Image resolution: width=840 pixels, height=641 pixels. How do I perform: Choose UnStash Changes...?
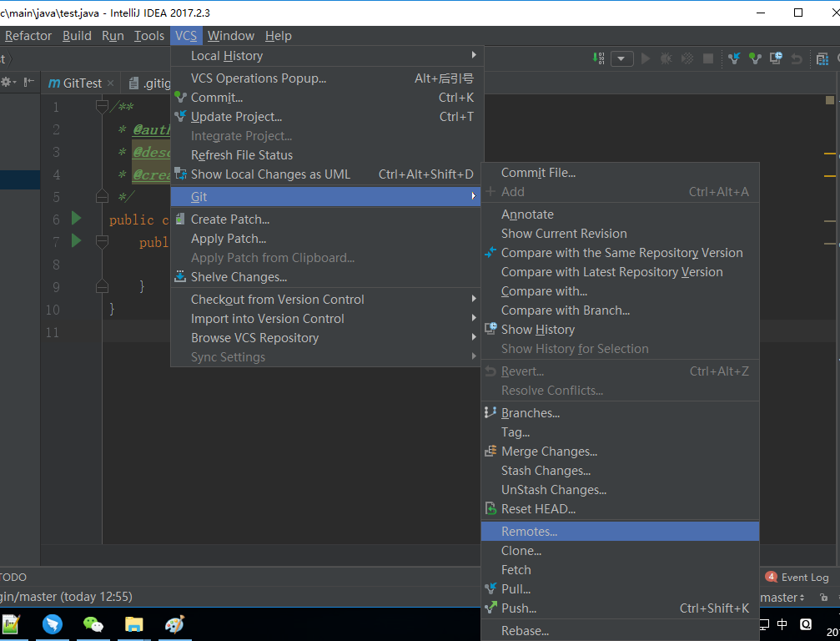(621, 491)
